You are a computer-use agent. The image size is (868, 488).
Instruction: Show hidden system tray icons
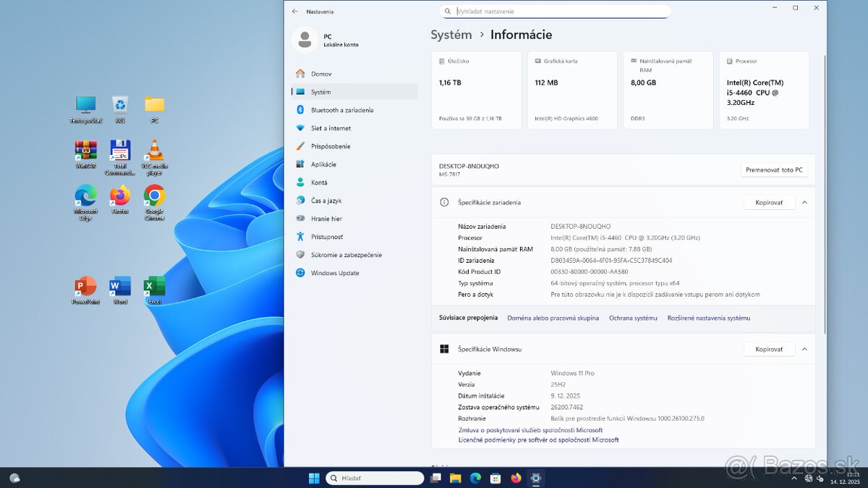coord(793,478)
